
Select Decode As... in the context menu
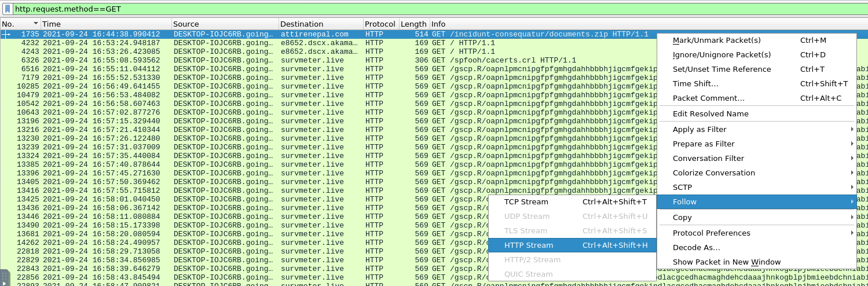point(696,248)
